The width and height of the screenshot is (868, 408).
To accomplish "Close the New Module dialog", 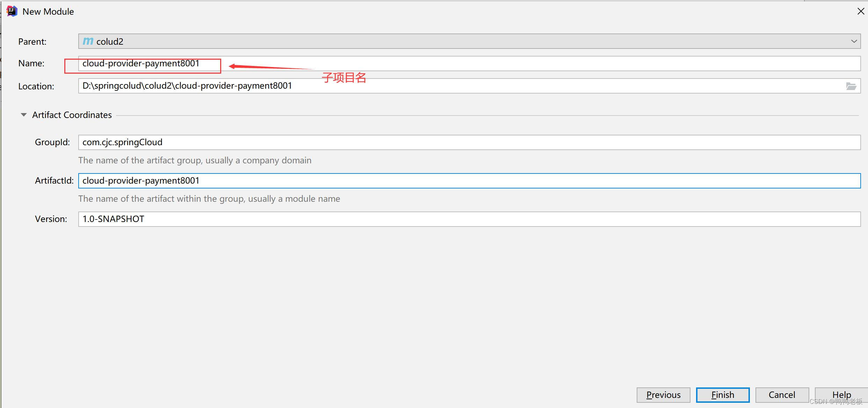I will tap(861, 12).
